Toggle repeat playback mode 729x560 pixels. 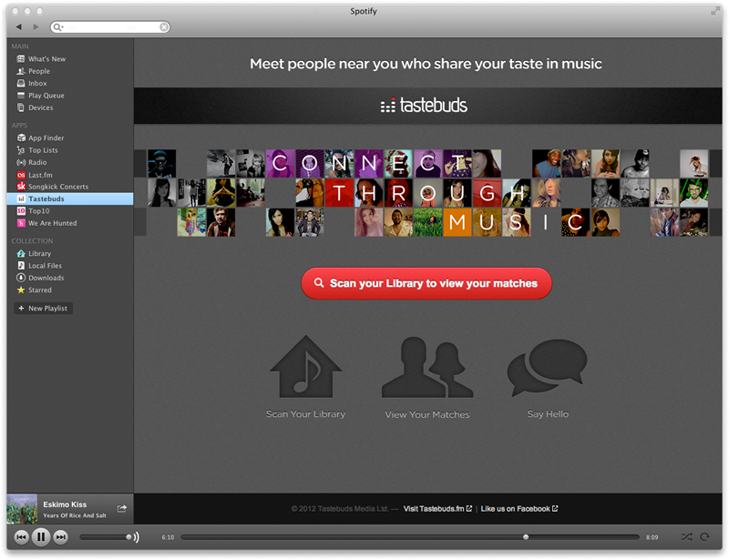coord(704,537)
